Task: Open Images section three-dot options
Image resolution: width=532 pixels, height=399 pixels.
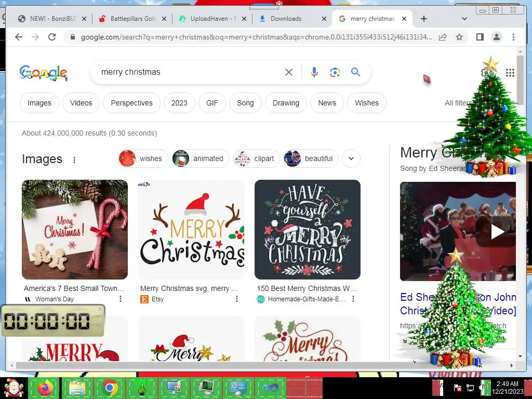Action: point(74,160)
